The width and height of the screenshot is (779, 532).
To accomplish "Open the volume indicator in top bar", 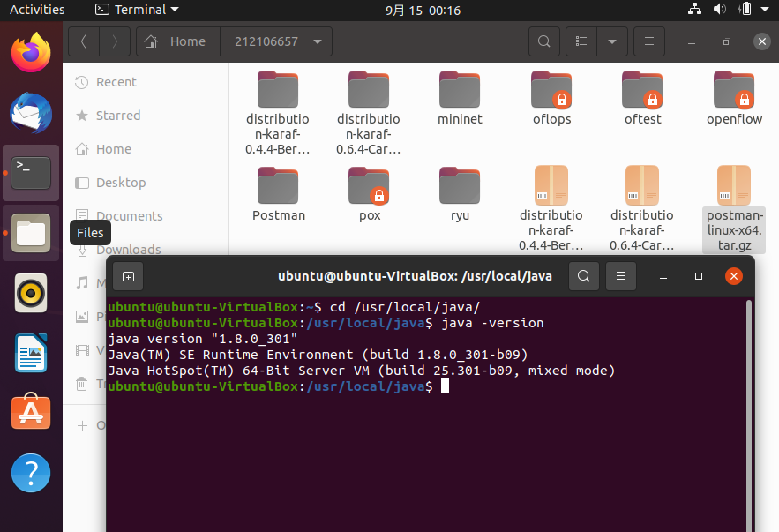I will click(x=719, y=9).
